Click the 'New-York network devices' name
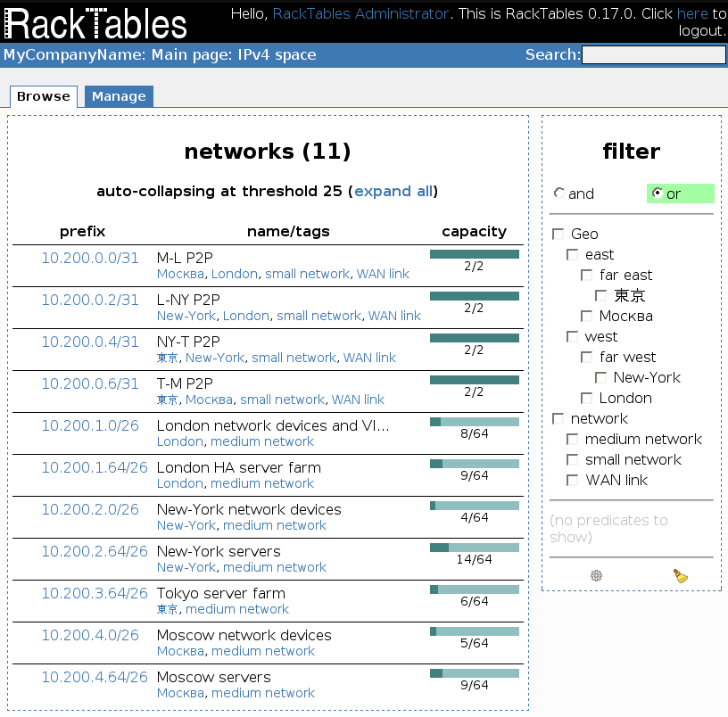The width and height of the screenshot is (728, 717). [249, 509]
